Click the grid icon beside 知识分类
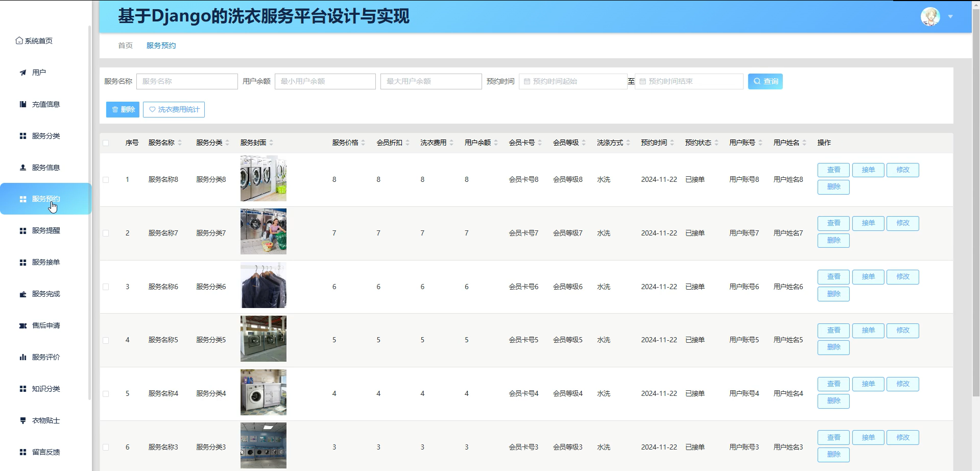 pyautogui.click(x=23, y=389)
